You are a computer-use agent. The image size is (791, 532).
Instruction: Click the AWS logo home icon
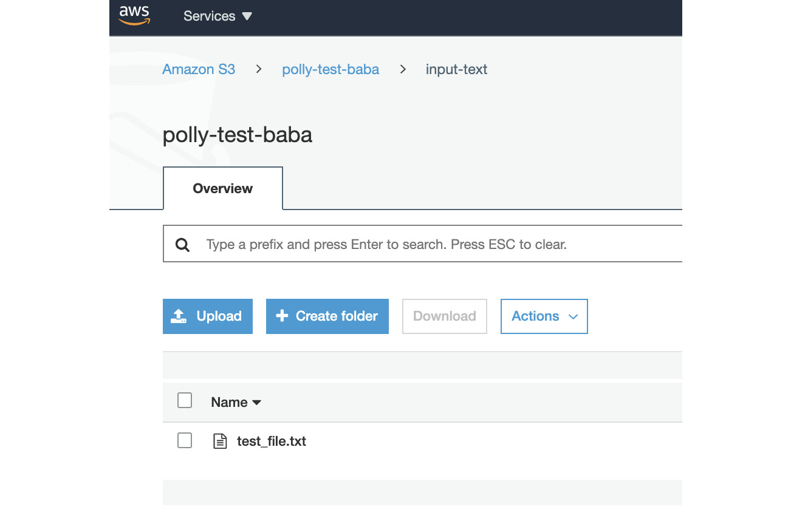point(134,16)
